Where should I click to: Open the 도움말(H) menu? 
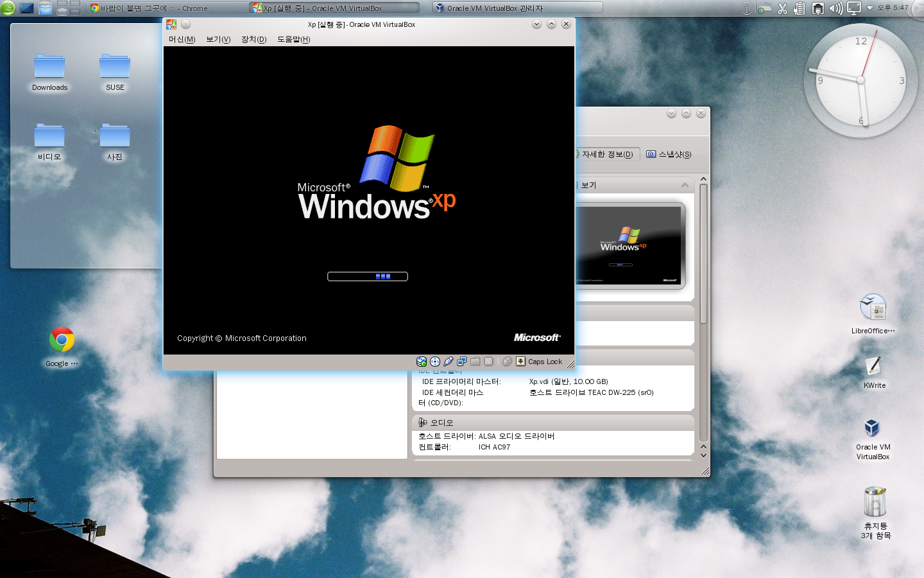(293, 39)
